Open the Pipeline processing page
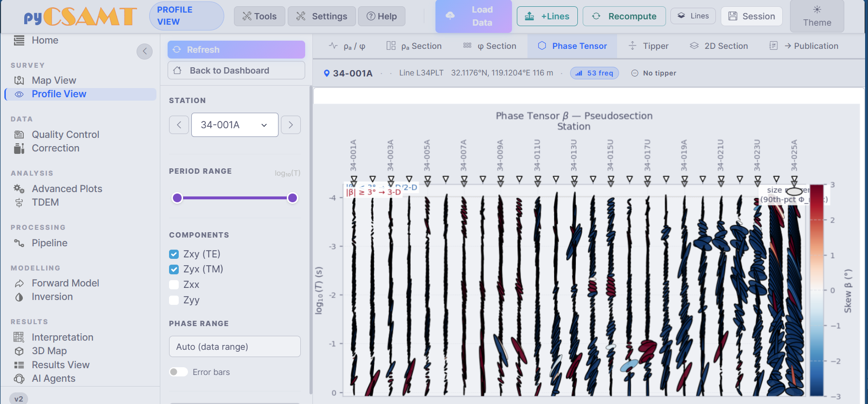Image resolution: width=868 pixels, height=404 pixels. (x=49, y=243)
